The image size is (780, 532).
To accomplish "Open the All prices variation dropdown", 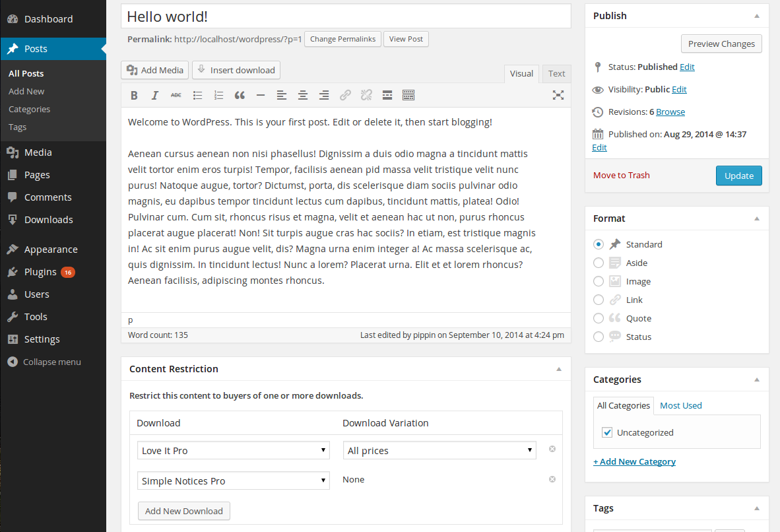I will coord(439,451).
